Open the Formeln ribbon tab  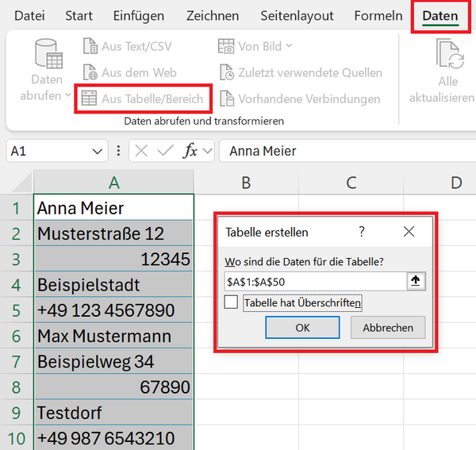(x=378, y=16)
